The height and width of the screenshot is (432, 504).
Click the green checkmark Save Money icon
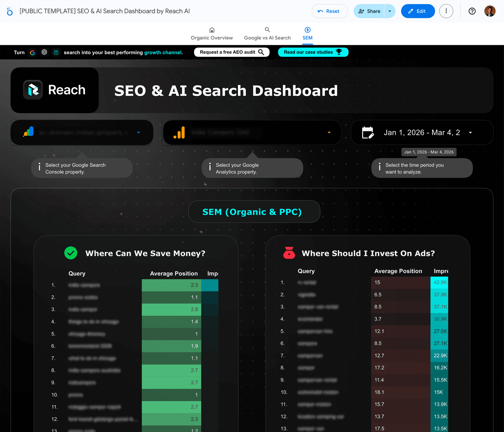(x=71, y=253)
